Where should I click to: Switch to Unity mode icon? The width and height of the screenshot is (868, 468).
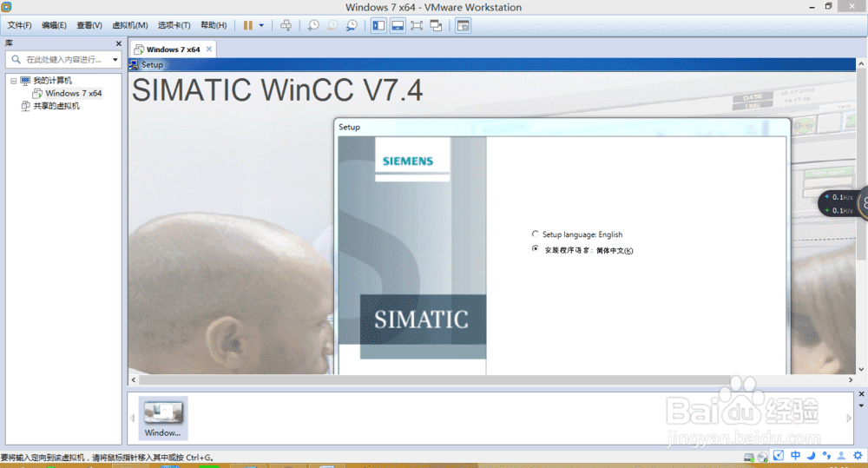click(437, 25)
